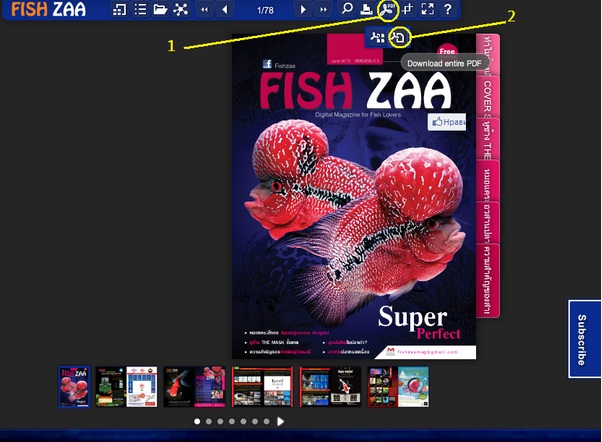The width and height of the screenshot is (602, 442).
Task: Click the Download entire PDF icon
Action: tap(398, 37)
